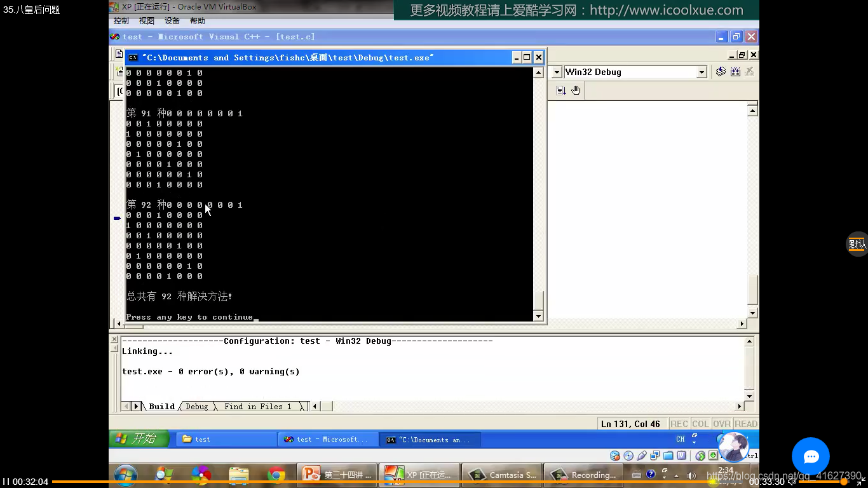The height and width of the screenshot is (488, 868).
Task: Select the Recording taskbar button
Action: click(x=583, y=475)
